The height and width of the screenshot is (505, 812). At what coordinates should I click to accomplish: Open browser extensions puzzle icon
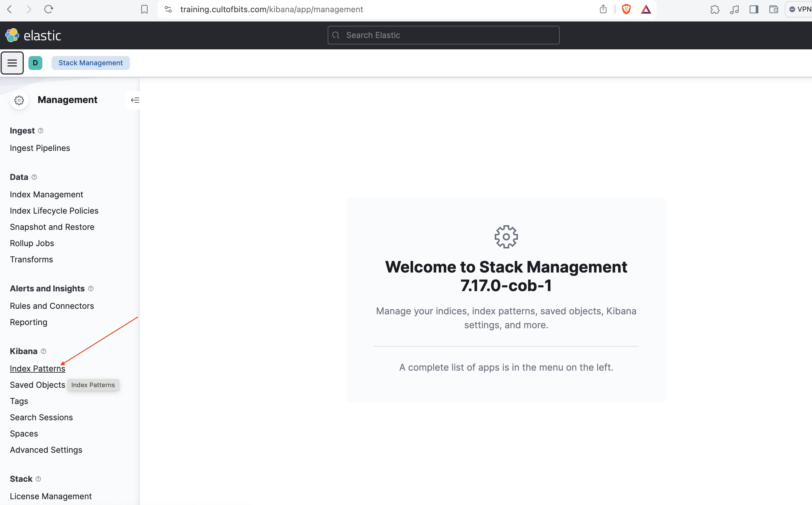pyautogui.click(x=715, y=9)
